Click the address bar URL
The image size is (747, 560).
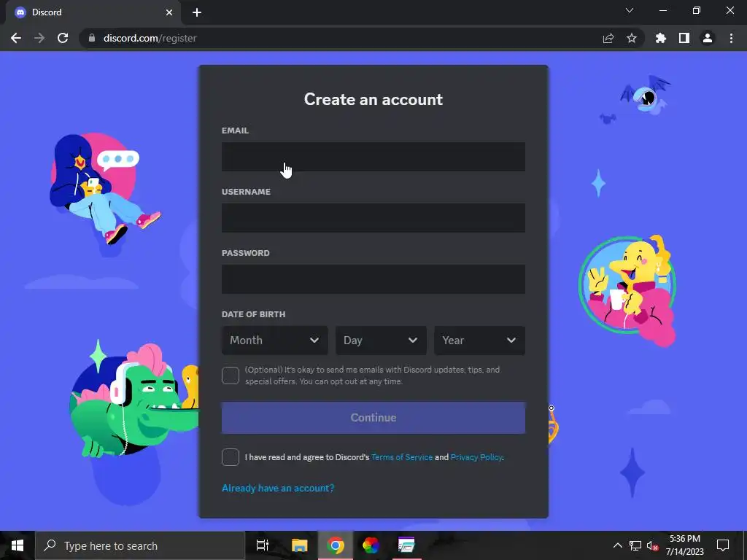point(150,38)
